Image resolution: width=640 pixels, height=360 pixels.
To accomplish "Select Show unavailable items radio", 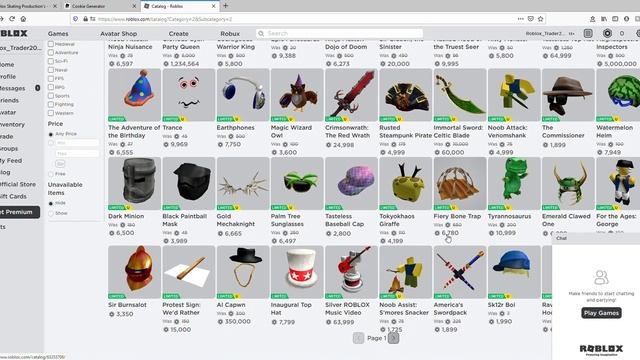I will [51, 213].
